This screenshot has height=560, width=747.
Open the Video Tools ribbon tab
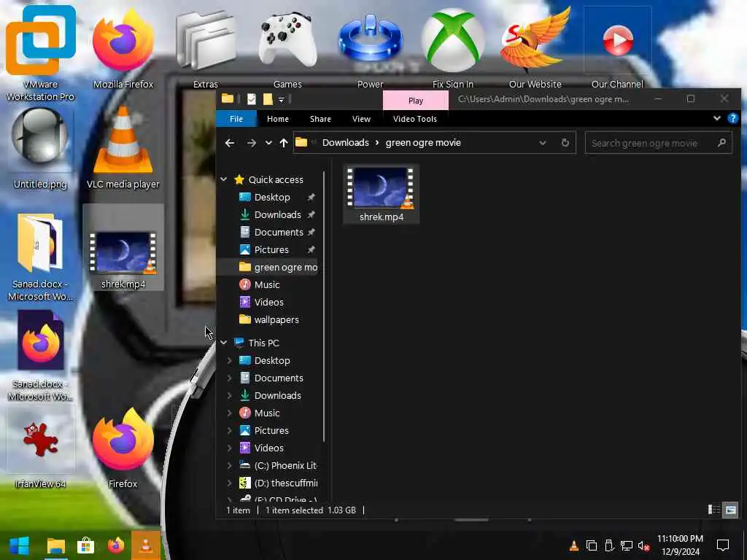pos(415,119)
